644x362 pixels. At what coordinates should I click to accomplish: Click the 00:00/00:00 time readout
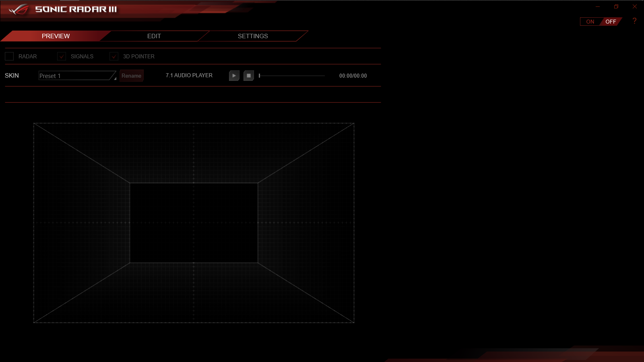point(353,76)
